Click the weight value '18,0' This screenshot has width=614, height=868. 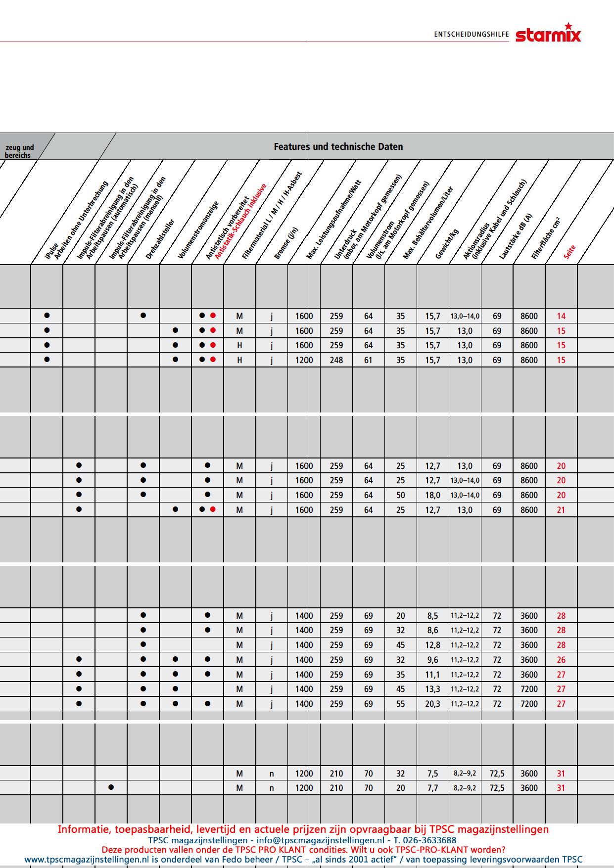tap(432, 495)
